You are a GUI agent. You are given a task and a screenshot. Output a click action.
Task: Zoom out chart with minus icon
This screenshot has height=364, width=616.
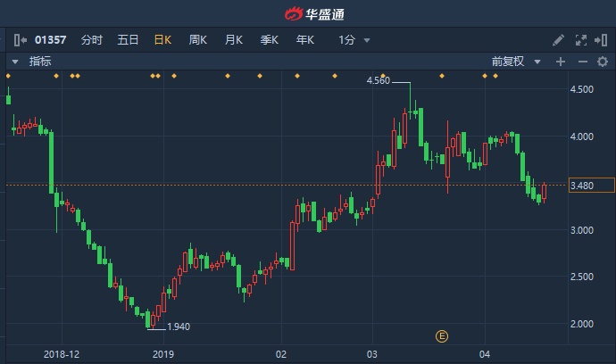tap(581, 62)
